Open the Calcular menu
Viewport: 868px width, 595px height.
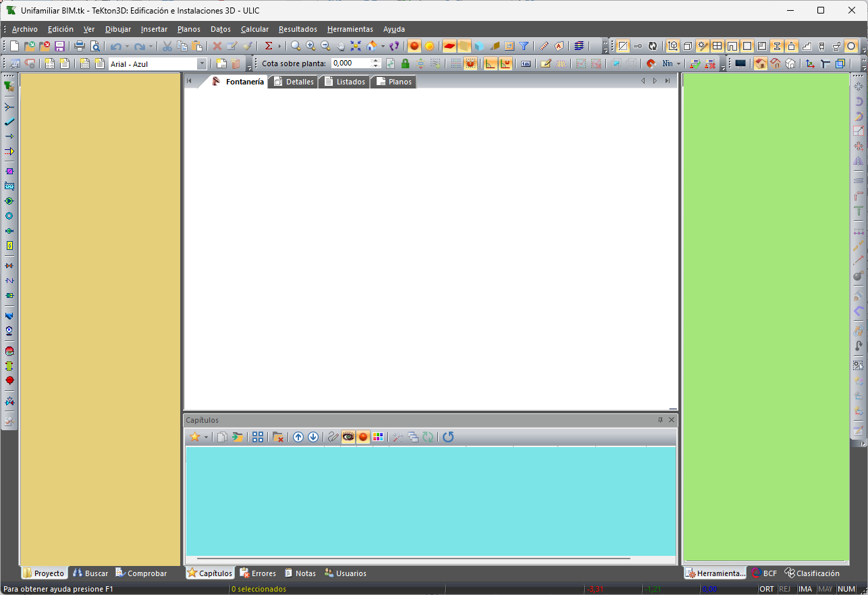(x=254, y=29)
